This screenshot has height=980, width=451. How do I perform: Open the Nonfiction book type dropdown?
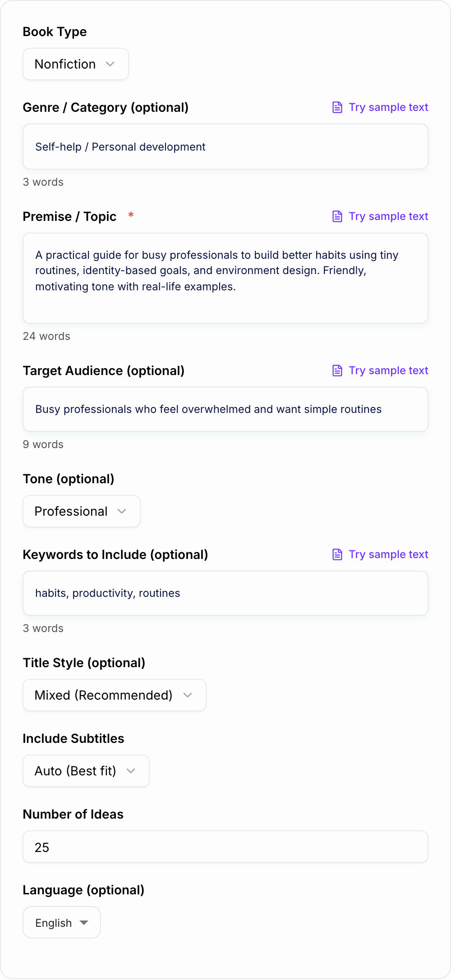pos(76,64)
